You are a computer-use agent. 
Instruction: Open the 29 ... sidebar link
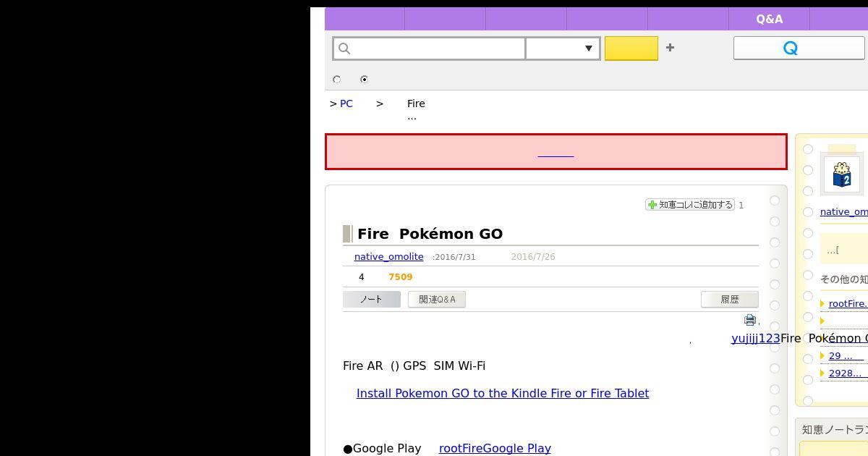pos(846,355)
